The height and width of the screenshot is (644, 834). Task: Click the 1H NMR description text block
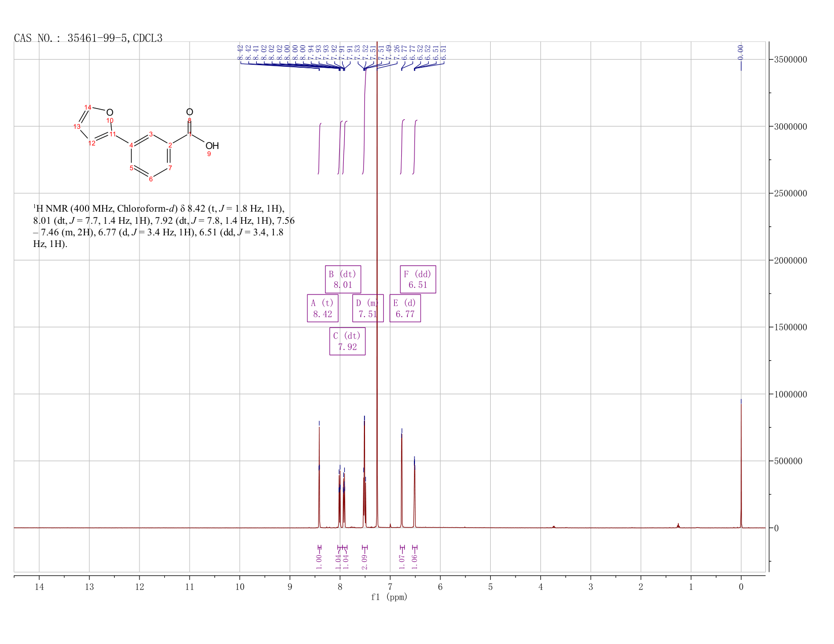164,226
